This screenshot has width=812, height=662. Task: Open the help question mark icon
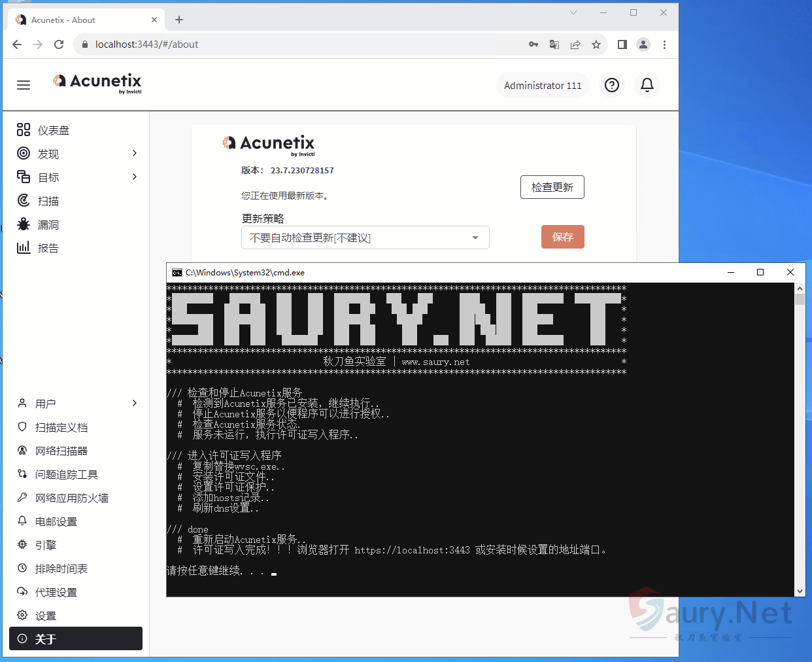pyautogui.click(x=611, y=85)
